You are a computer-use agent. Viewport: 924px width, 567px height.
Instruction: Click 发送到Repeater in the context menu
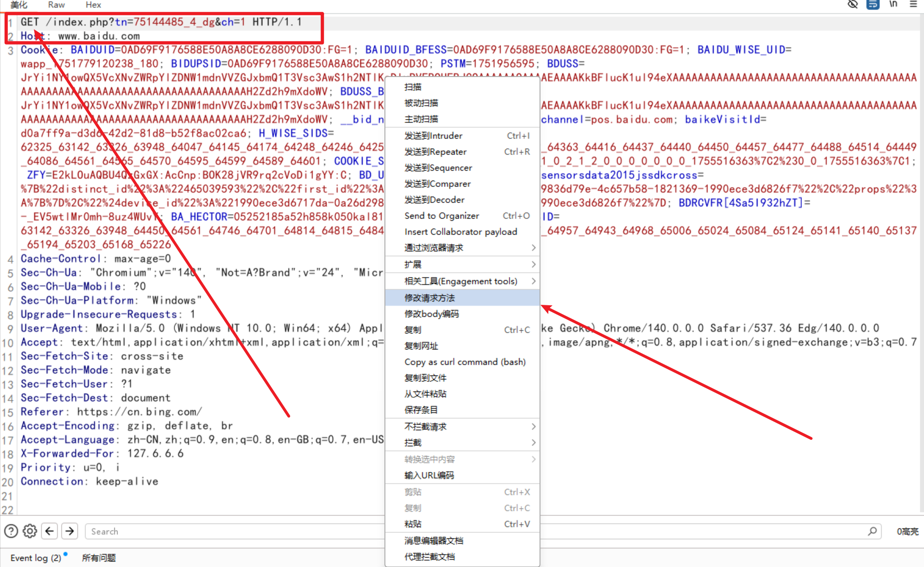[435, 152]
